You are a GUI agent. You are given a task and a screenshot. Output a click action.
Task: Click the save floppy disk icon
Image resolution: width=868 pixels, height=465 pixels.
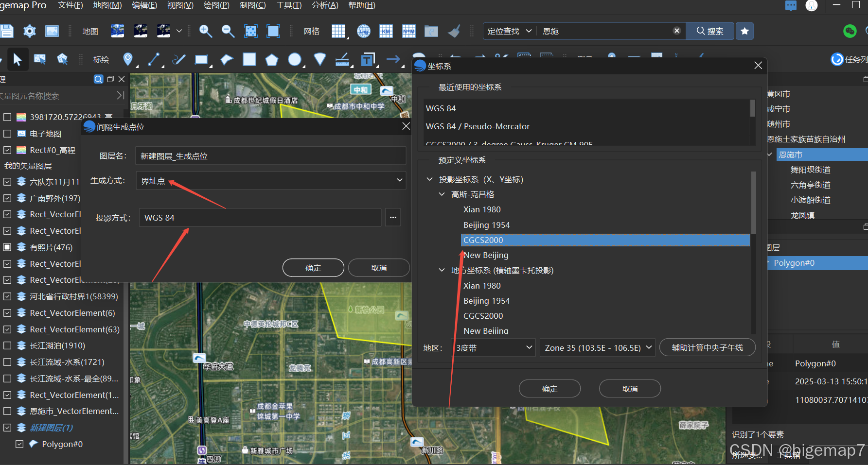(6, 31)
